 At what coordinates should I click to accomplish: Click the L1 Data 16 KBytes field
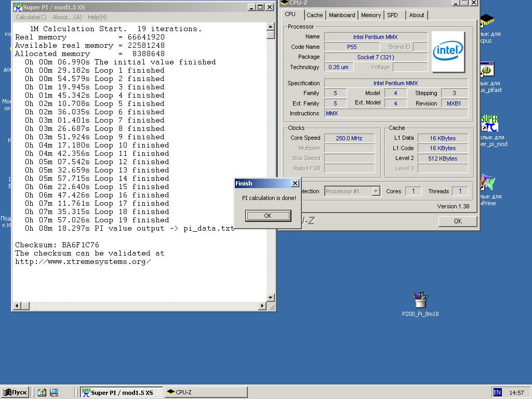coord(443,138)
